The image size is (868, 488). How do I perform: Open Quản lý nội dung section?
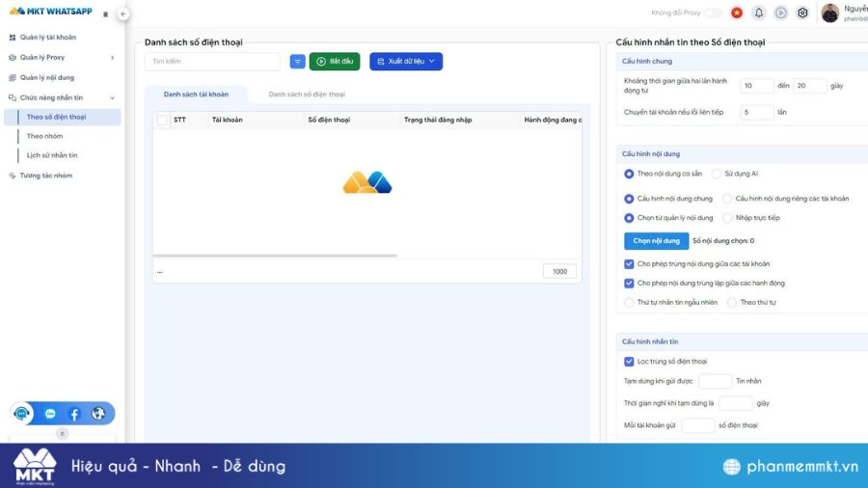point(47,77)
